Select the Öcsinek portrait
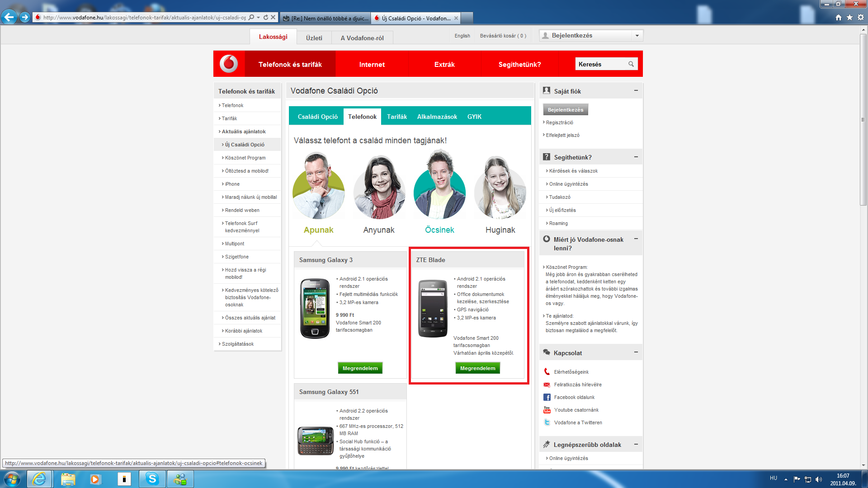 coord(439,185)
